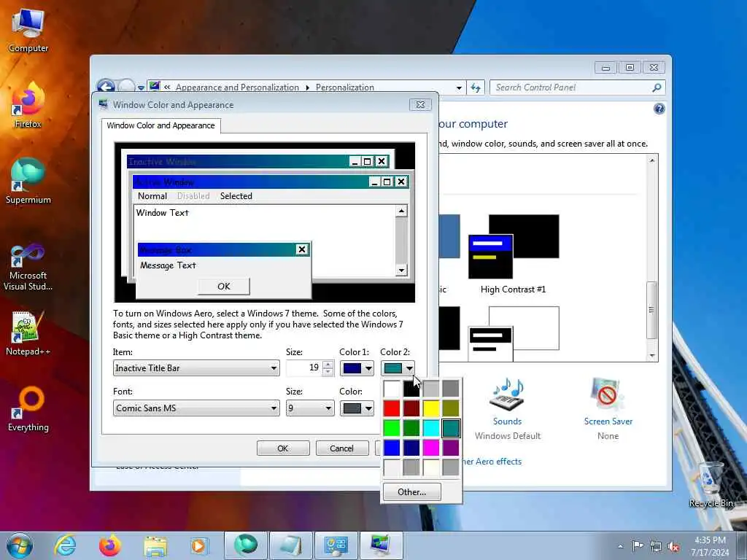
Task: Select the Everything desktop shortcut
Action: 28,408
